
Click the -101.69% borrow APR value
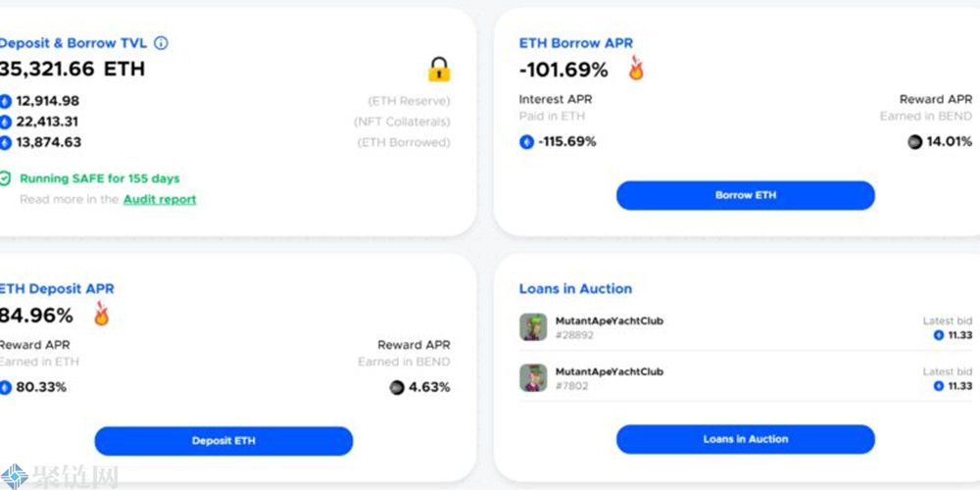click(563, 70)
